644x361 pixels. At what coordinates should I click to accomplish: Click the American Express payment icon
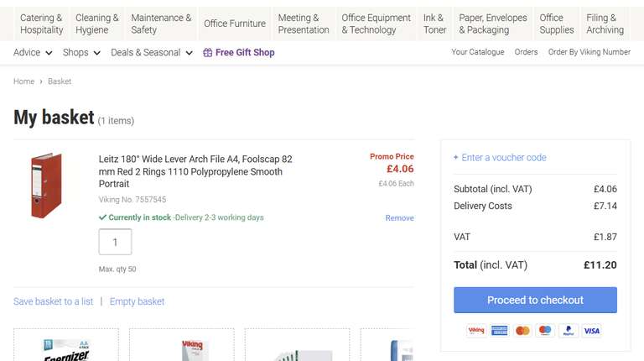(500, 331)
